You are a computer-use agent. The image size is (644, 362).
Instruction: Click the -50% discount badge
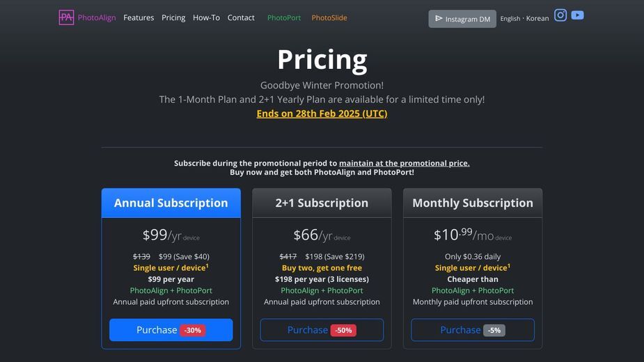click(x=343, y=330)
